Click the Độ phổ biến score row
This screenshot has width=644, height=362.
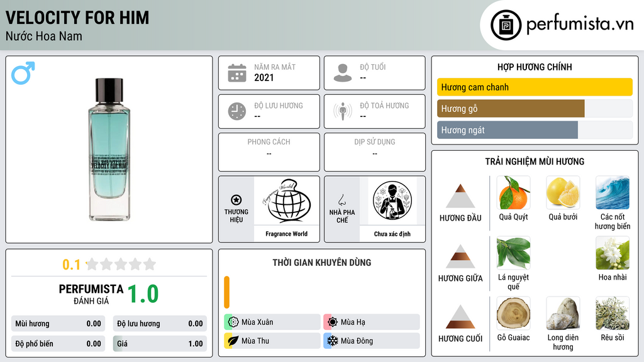tap(58, 344)
